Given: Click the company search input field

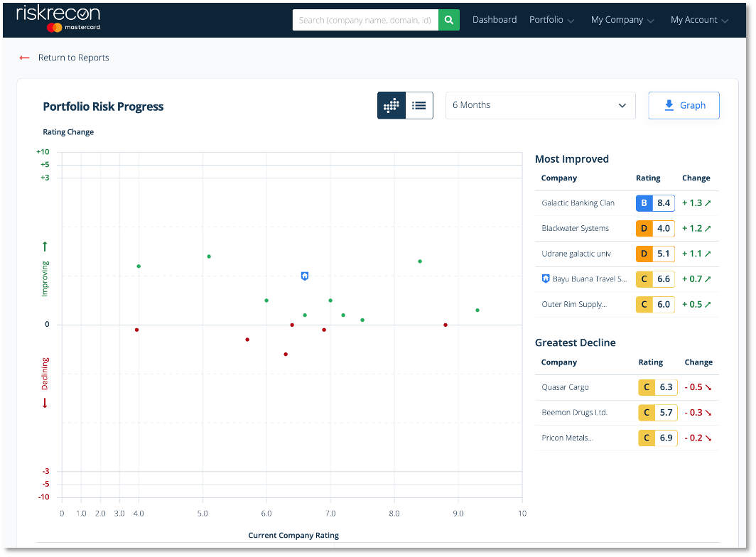Looking at the screenshot, I should coord(365,20).
